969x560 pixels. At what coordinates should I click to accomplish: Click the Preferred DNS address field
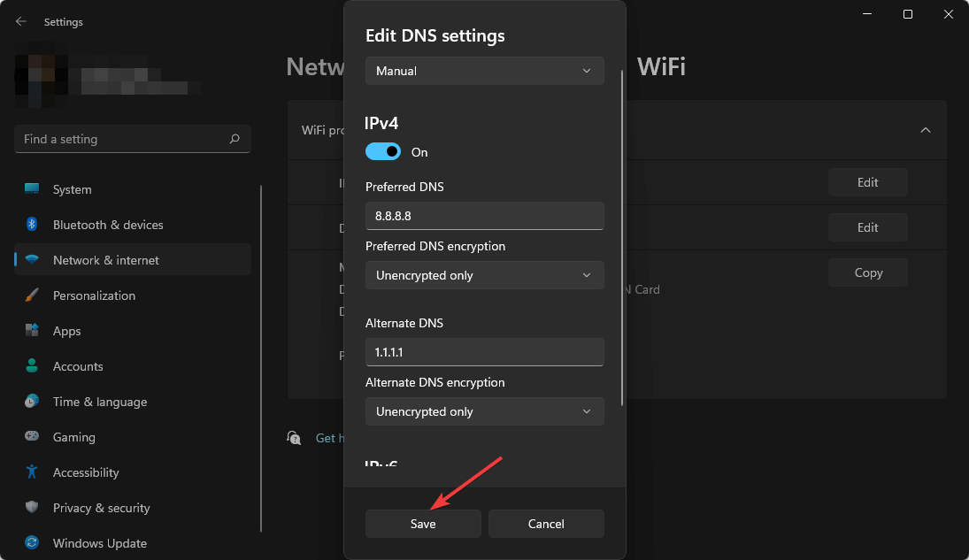coord(484,216)
